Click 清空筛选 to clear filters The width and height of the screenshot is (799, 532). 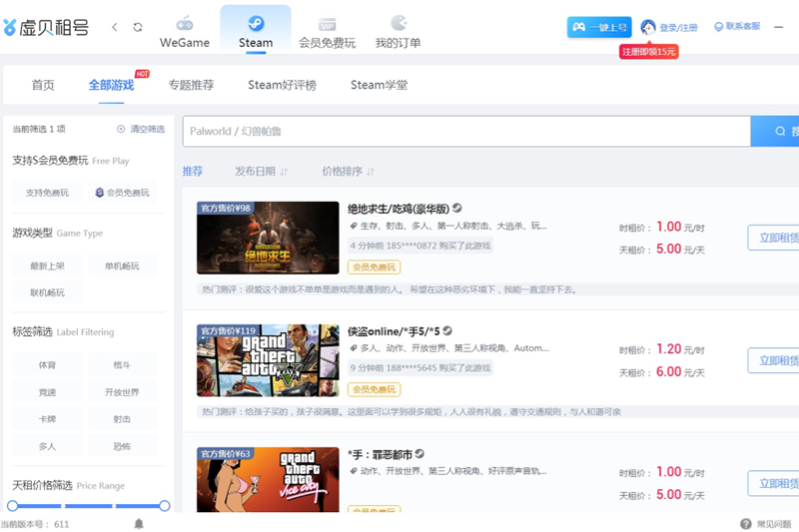[x=140, y=129]
